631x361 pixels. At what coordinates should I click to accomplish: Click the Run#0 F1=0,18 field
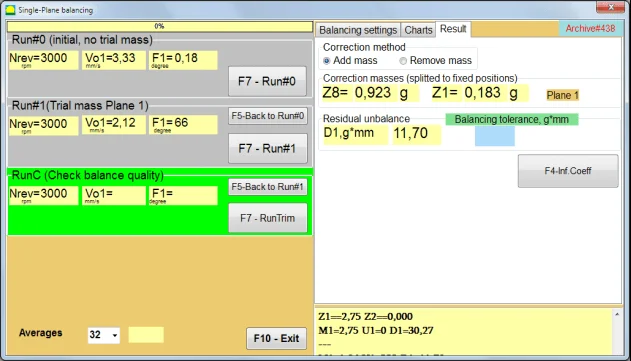click(183, 60)
